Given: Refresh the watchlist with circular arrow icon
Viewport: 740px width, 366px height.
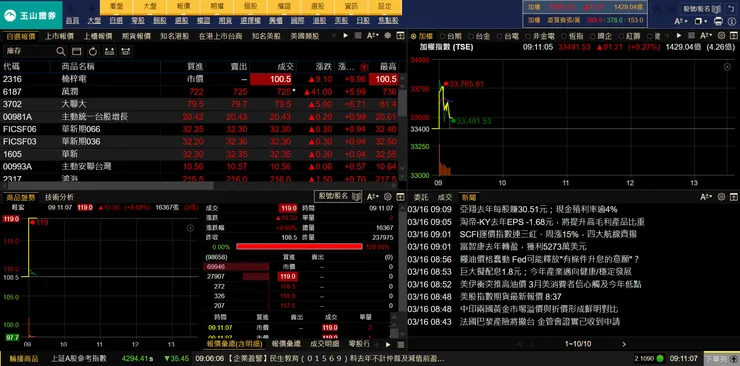Looking at the screenshot, I should coord(93,51).
